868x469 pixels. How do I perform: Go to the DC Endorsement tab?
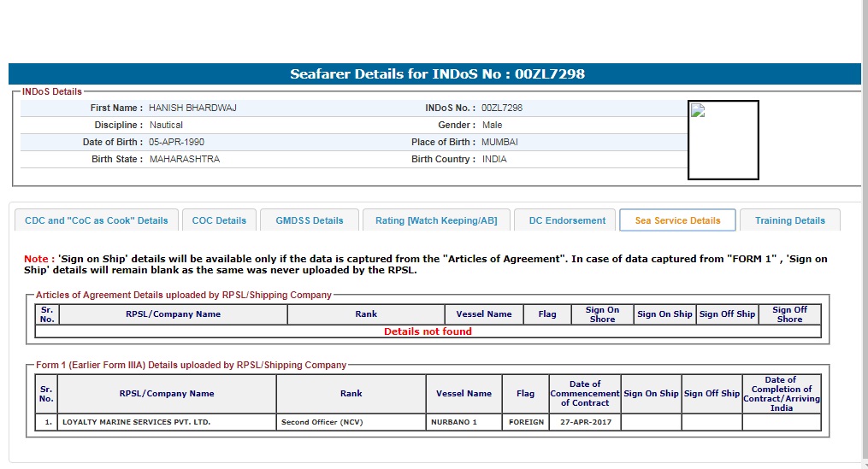click(567, 220)
